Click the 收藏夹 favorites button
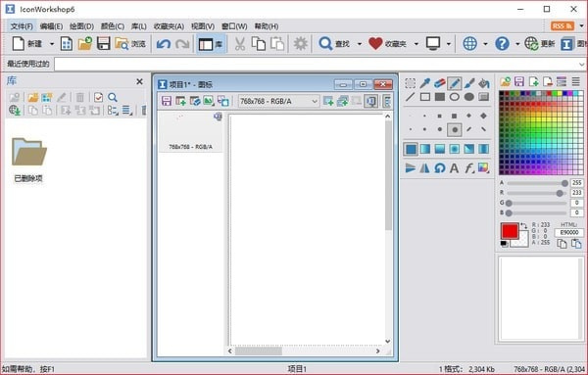 point(388,44)
